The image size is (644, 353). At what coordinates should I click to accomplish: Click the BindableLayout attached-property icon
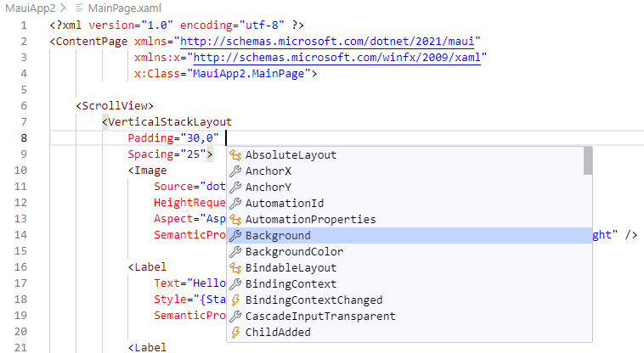pos(235,268)
